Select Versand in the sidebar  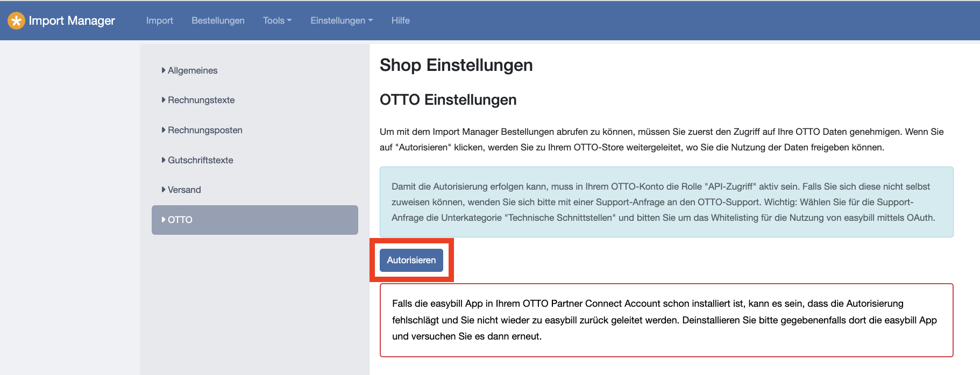(x=184, y=190)
